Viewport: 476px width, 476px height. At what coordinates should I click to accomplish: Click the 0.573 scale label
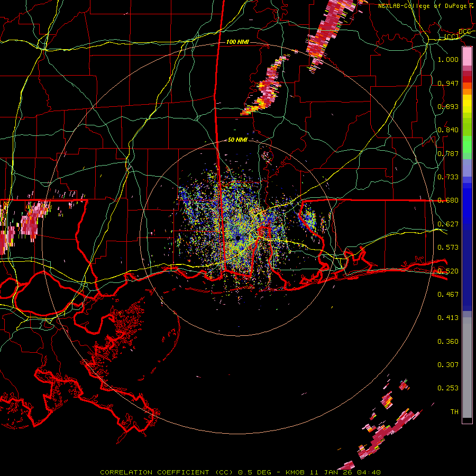[448, 248]
